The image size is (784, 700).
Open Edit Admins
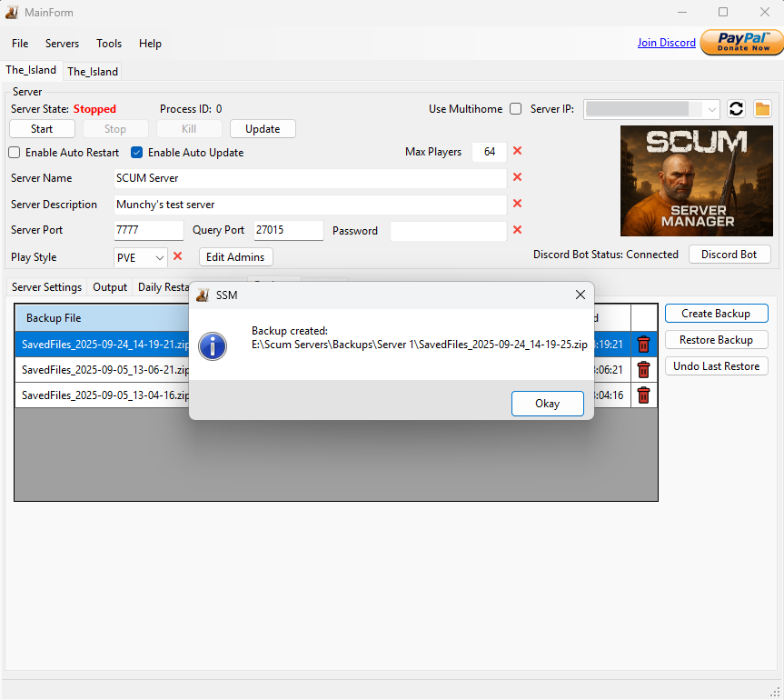(x=235, y=257)
